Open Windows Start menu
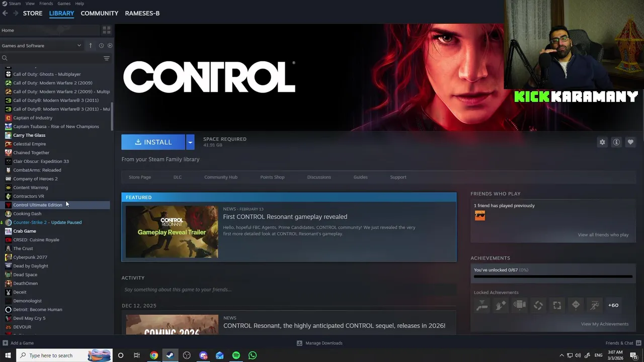 pos(8,355)
